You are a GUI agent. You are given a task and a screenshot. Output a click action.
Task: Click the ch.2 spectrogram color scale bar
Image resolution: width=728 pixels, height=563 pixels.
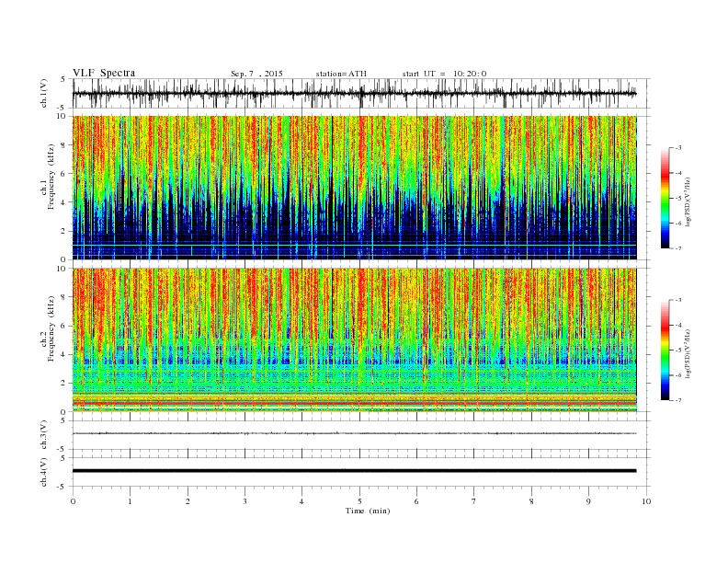[x=665, y=350]
